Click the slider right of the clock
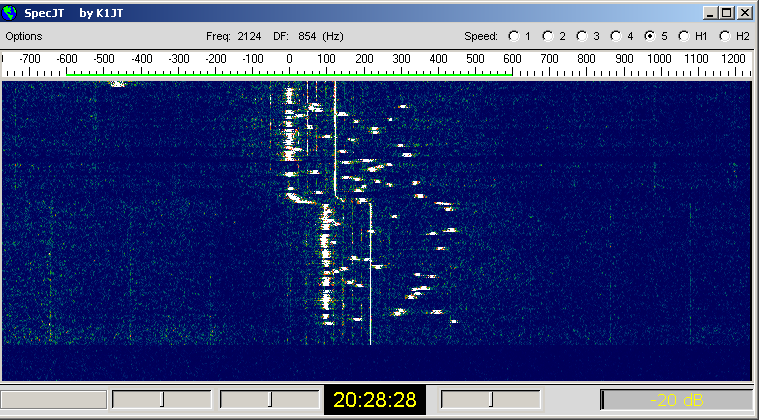The width and height of the screenshot is (759, 420). coord(490,400)
